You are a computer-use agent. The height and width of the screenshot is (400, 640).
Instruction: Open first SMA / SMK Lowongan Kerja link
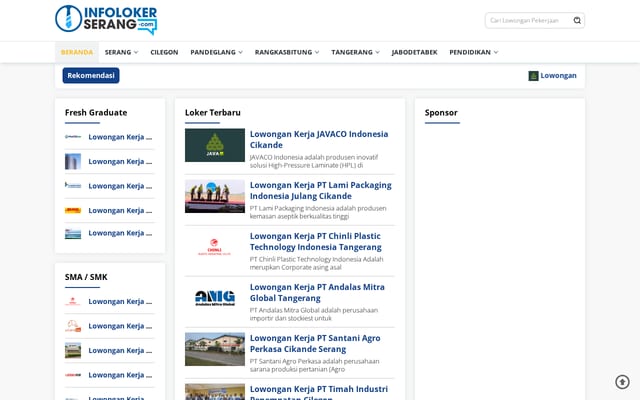tap(120, 302)
